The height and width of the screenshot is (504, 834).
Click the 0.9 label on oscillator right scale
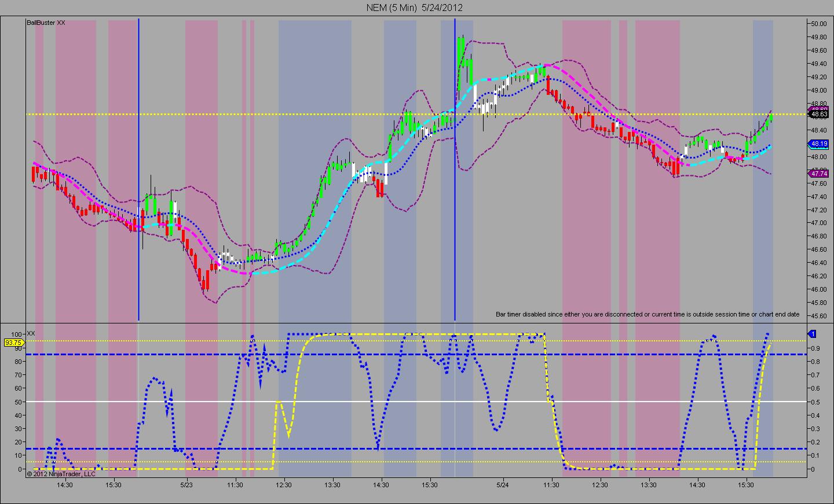tap(815, 348)
